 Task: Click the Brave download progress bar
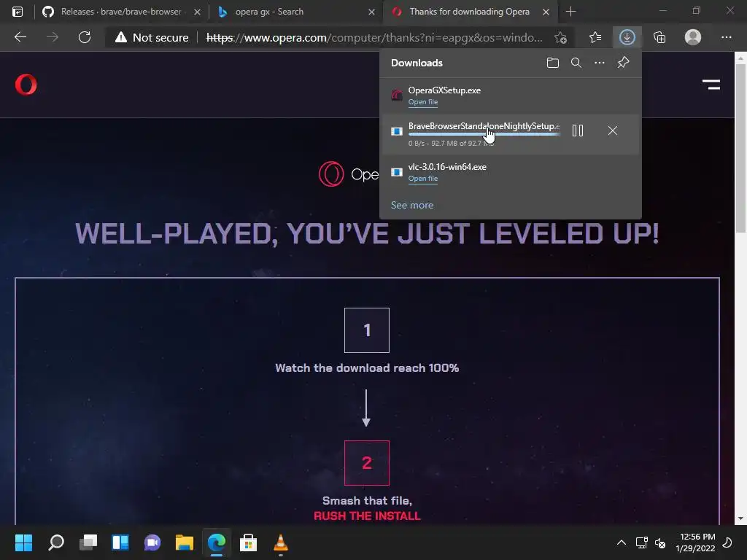click(x=484, y=135)
